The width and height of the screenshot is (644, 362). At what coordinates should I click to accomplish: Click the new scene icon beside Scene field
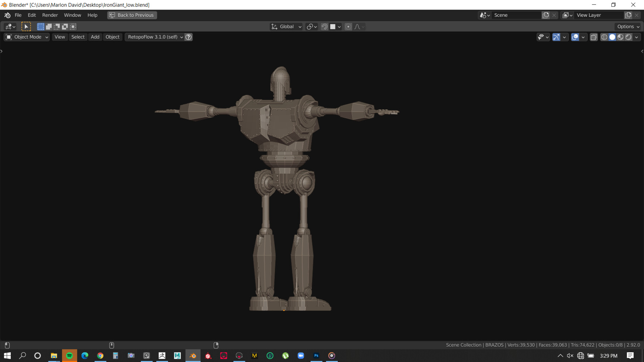tap(546, 15)
